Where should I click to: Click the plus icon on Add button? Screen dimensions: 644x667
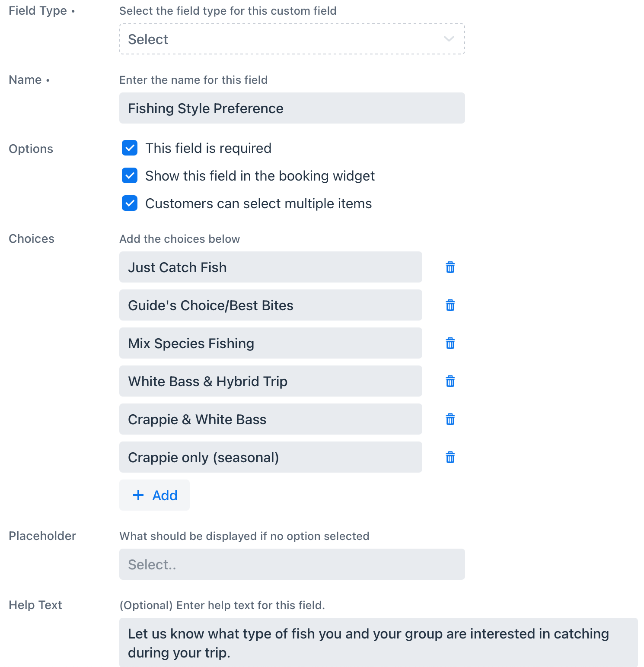(x=138, y=495)
